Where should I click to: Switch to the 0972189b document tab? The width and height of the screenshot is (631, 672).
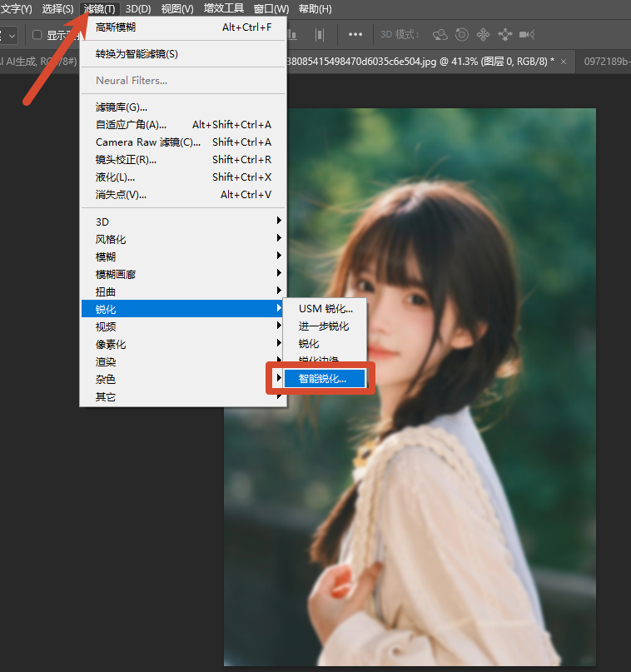(x=605, y=62)
